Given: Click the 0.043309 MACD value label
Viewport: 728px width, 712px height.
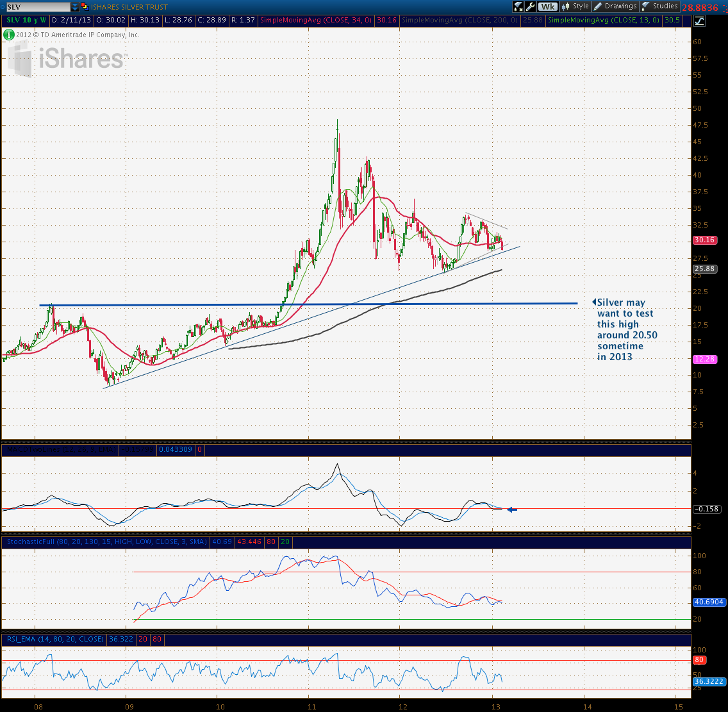Looking at the screenshot, I should coord(176,450).
